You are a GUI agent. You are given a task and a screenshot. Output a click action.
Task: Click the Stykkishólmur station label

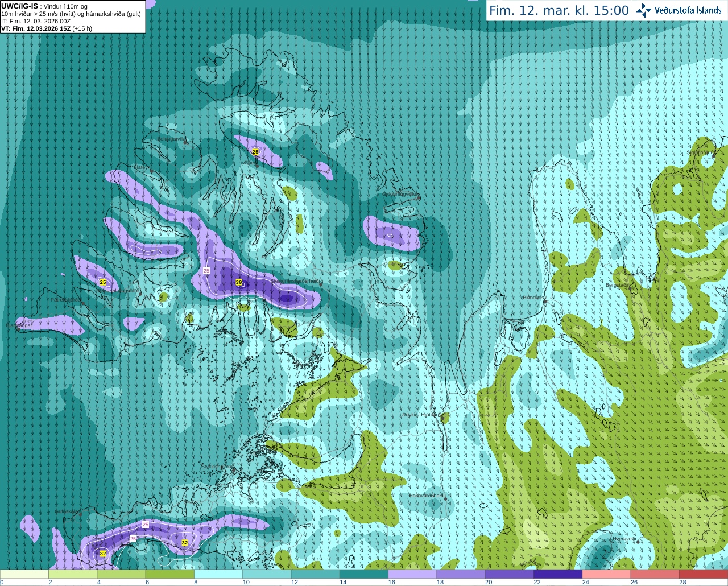pos(217,467)
